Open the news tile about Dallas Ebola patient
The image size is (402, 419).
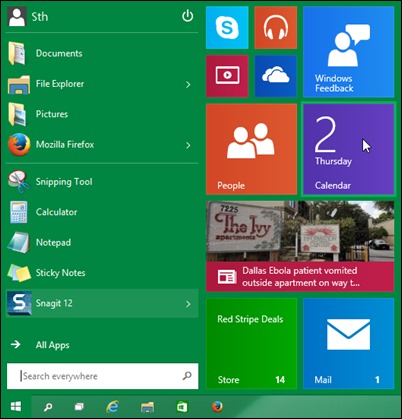click(x=300, y=246)
